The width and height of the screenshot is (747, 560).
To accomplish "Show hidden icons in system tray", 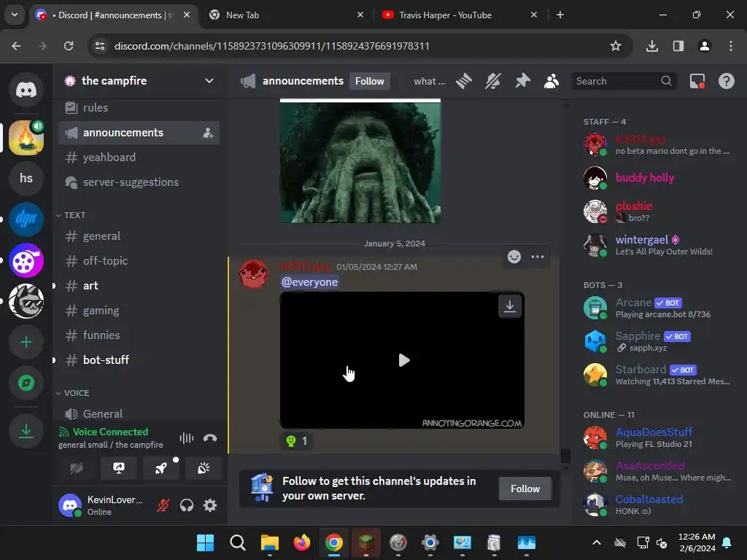I will pos(596,542).
